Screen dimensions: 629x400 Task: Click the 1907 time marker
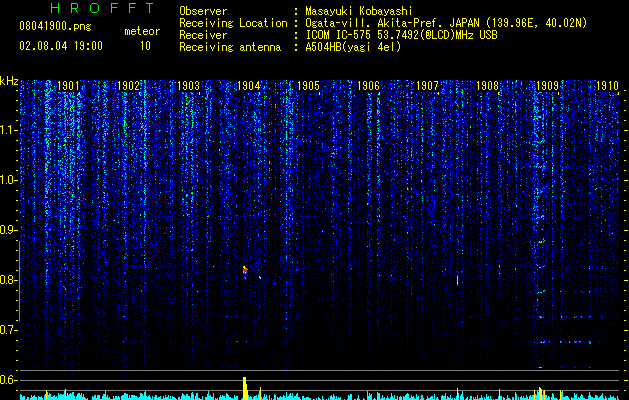click(428, 85)
